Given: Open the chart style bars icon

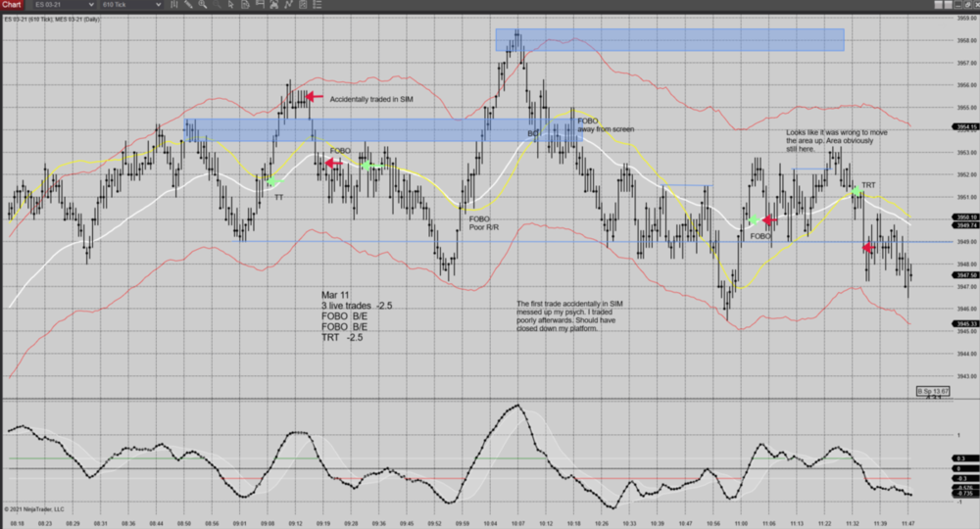Looking at the screenshot, I should click(174, 5).
